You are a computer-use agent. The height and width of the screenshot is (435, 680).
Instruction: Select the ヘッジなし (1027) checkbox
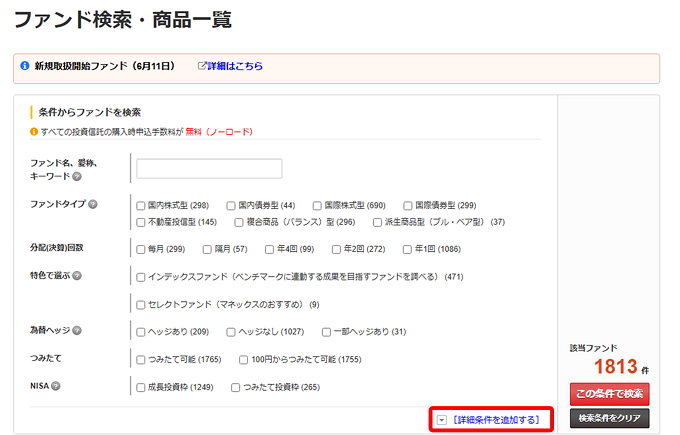[x=231, y=331]
